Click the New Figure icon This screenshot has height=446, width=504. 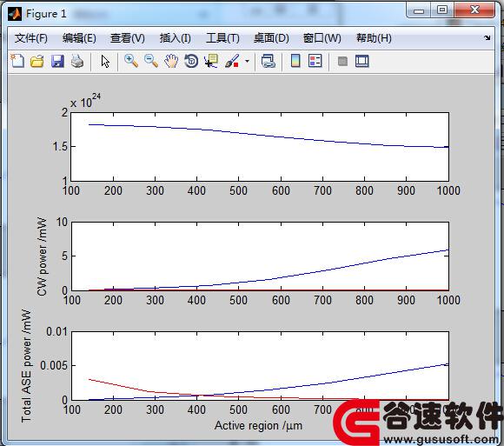(x=17, y=61)
